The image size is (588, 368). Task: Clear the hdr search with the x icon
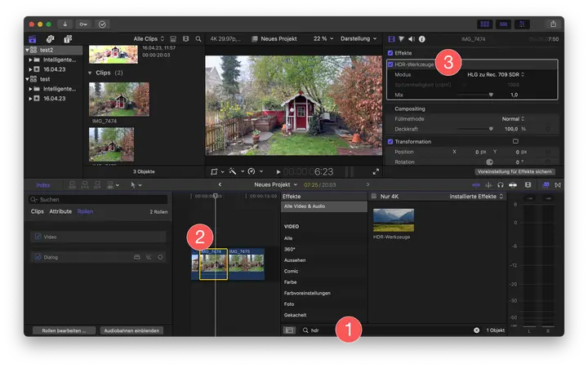(x=476, y=330)
